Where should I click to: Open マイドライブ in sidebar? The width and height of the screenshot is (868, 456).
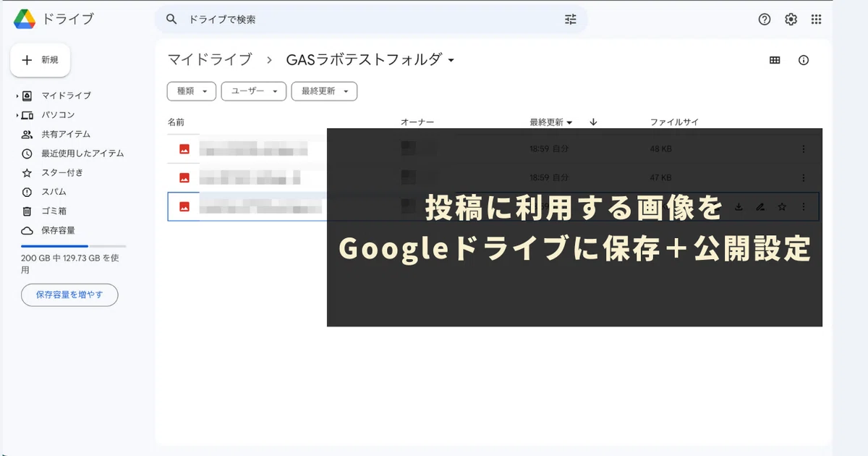coord(66,96)
